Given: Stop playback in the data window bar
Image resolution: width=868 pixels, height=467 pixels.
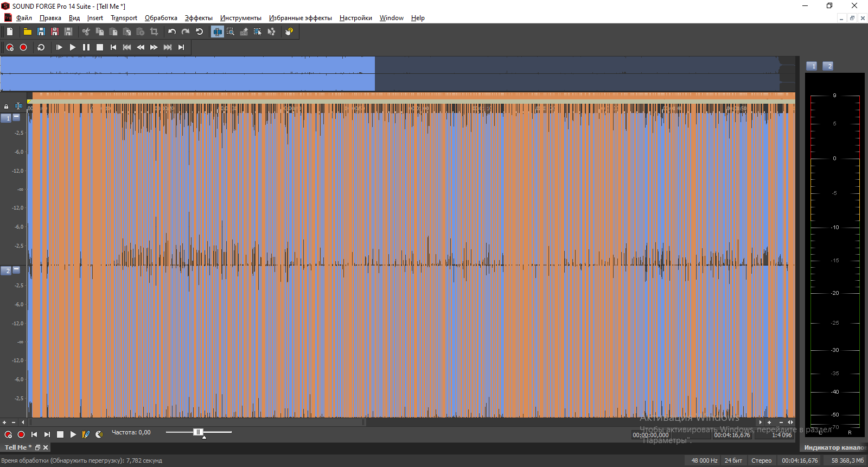Looking at the screenshot, I should click(60, 434).
